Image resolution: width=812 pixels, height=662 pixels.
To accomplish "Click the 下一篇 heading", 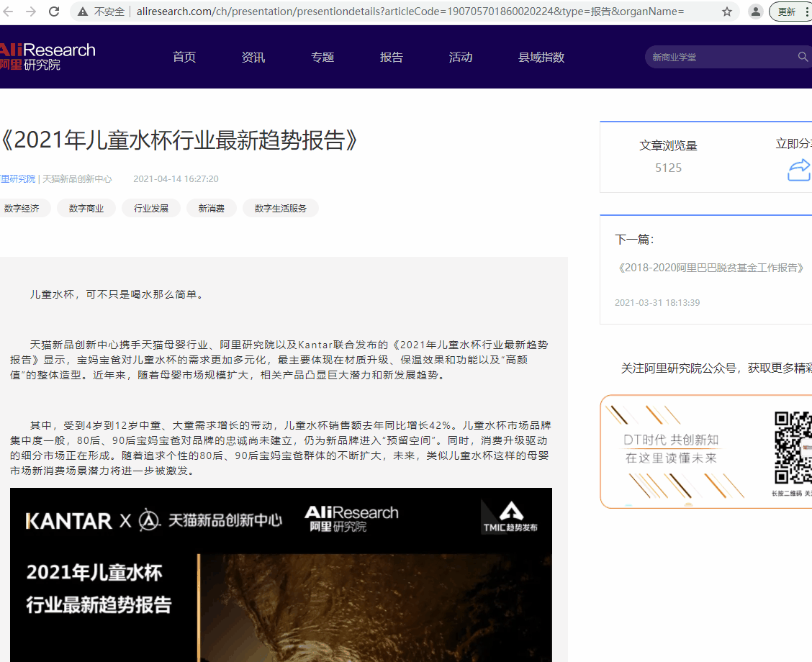I will pos(634,239).
